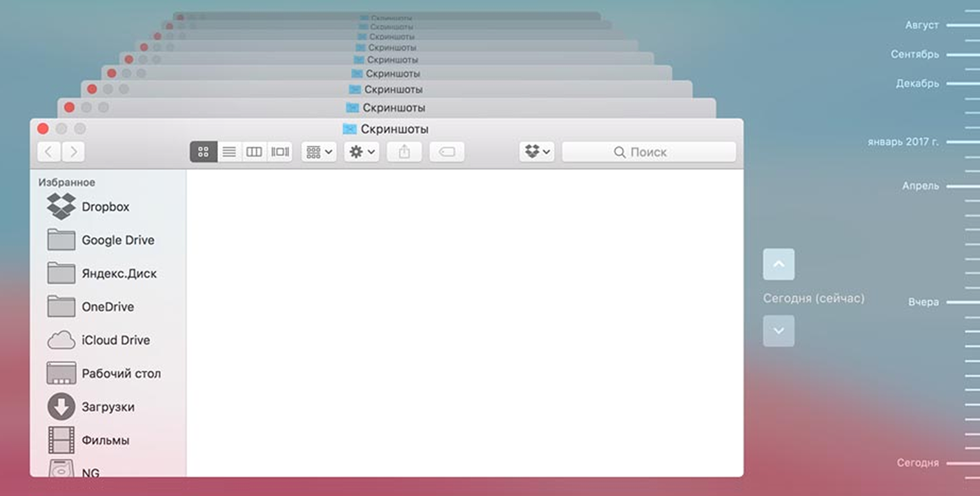Switch to icon view in the toolbar
The image size is (980, 496).
click(203, 151)
